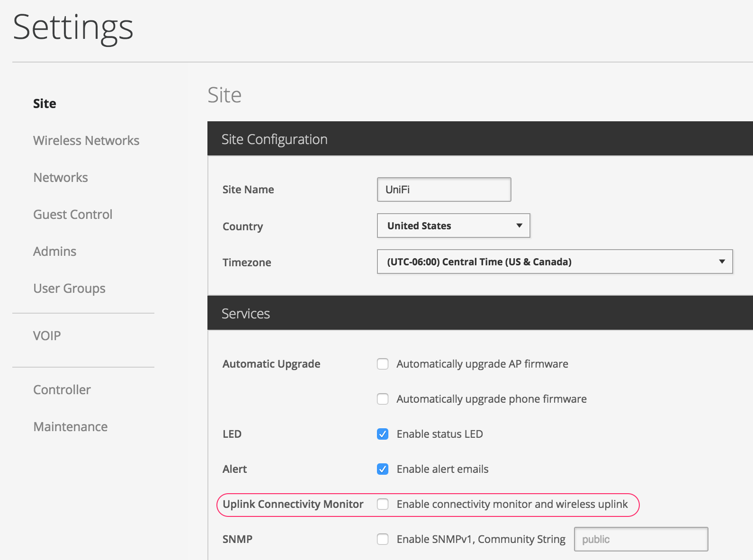Disable the Enable status LED checkbox
This screenshot has width=753, height=560.
pos(383,434)
